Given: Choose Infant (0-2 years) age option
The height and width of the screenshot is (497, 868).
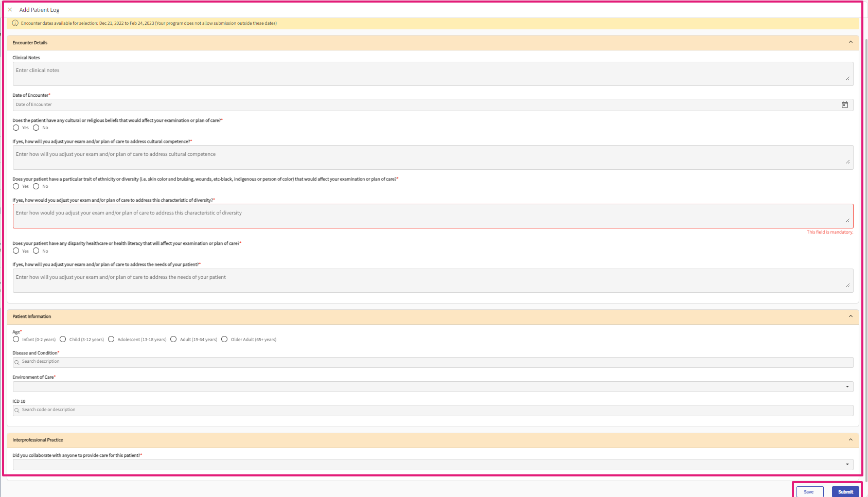Looking at the screenshot, I should pos(16,340).
